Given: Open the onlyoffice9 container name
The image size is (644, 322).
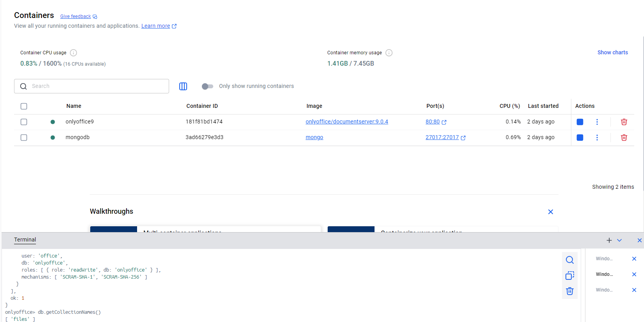Looking at the screenshot, I should [80, 122].
